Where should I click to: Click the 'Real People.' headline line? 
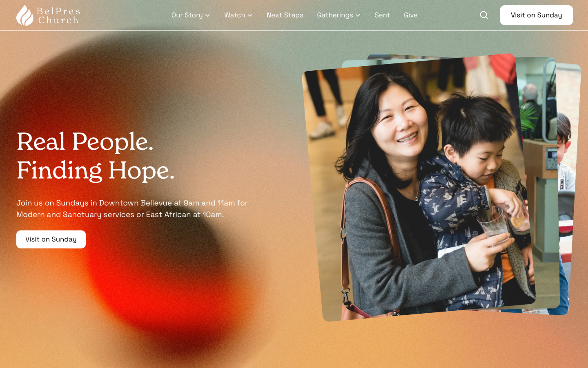[x=85, y=141]
